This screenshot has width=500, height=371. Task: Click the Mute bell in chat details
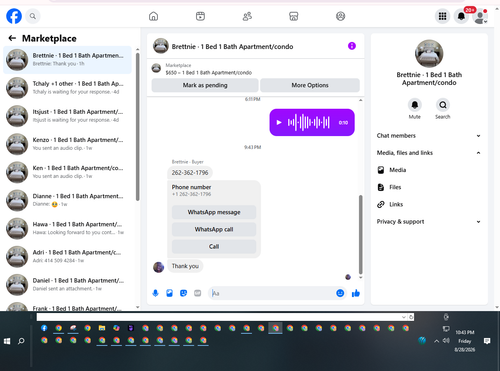coord(415,105)
